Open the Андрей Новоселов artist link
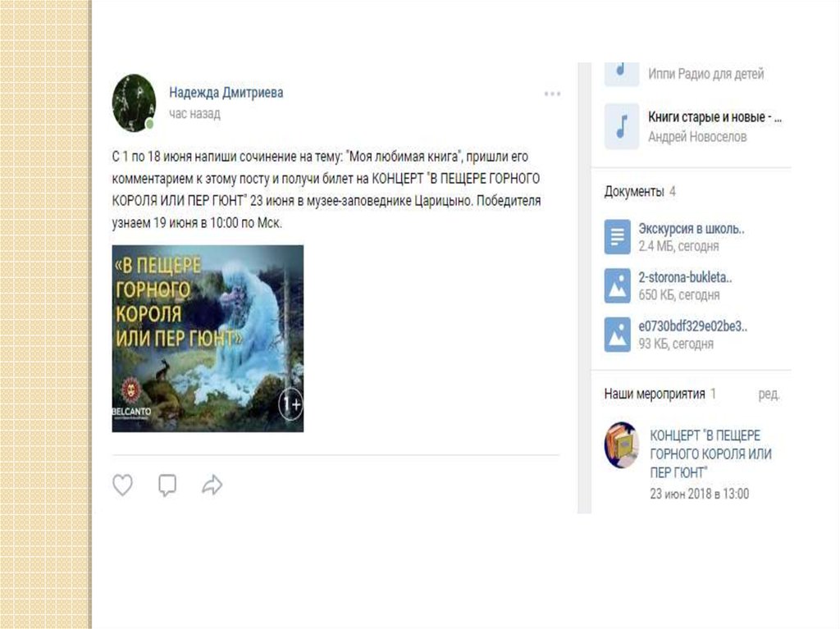Image resolution: width=840 pixels, height=629 pixels. click(697, 137)
